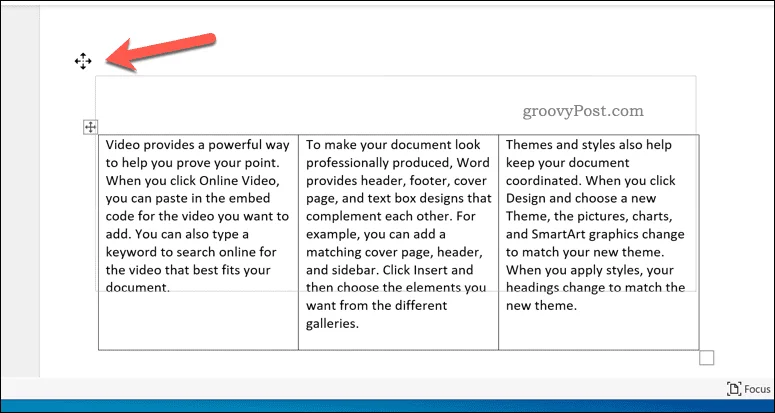Viewport: 775px width, 413px height.
Task: Open Focus mode from the status bar
Action: coord(749,389)
